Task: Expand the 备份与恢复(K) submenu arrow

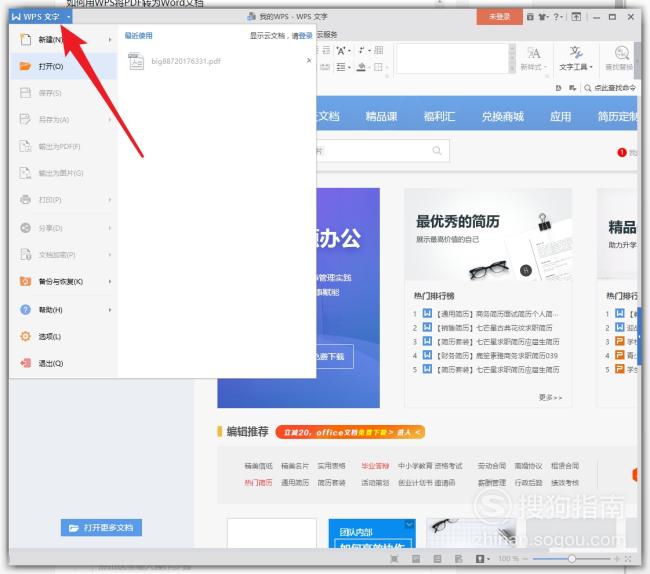Action: (110, 282)
